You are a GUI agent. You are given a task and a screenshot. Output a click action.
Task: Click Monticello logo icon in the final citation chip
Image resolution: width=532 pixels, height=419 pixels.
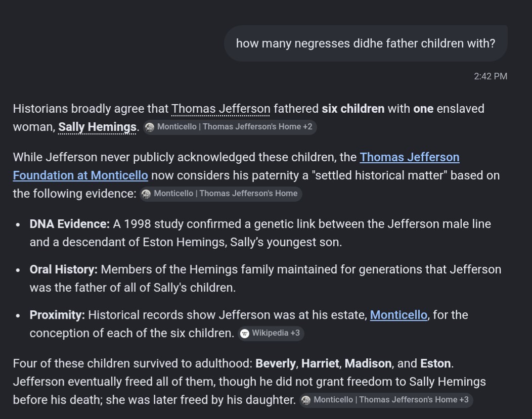click(x=306, y=400)
